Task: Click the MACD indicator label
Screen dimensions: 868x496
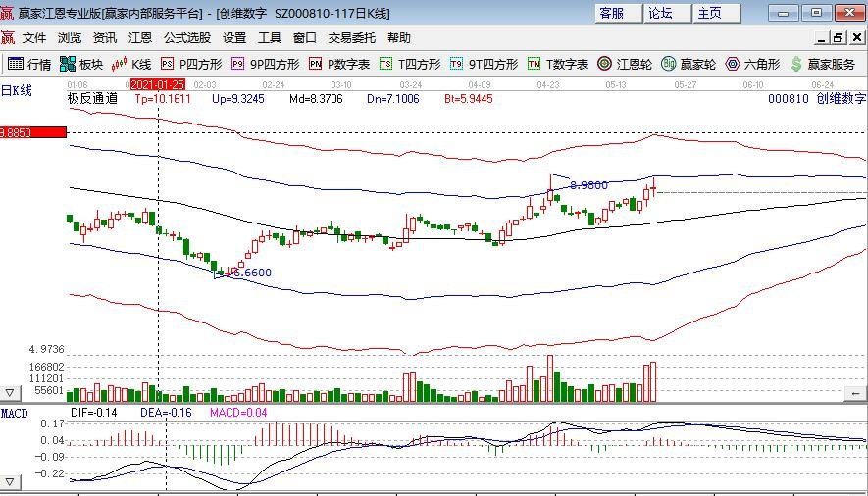Action: point(15,414)
